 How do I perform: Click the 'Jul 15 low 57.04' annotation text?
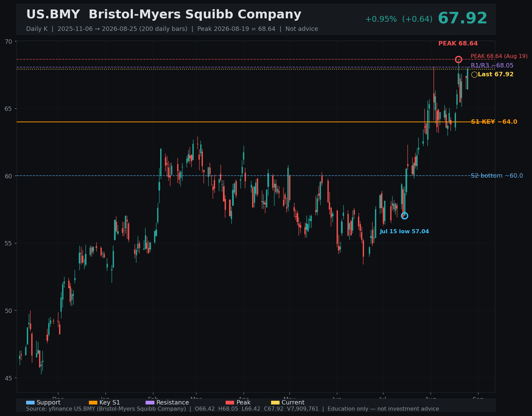(x=404, y=232)
